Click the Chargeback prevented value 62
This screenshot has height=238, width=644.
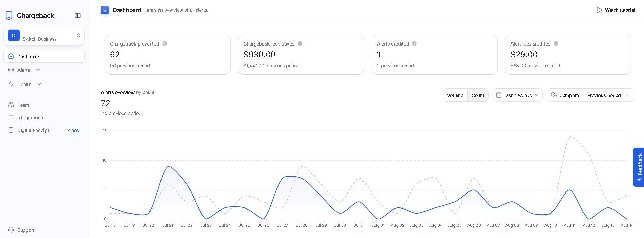[x=115, y=55]
